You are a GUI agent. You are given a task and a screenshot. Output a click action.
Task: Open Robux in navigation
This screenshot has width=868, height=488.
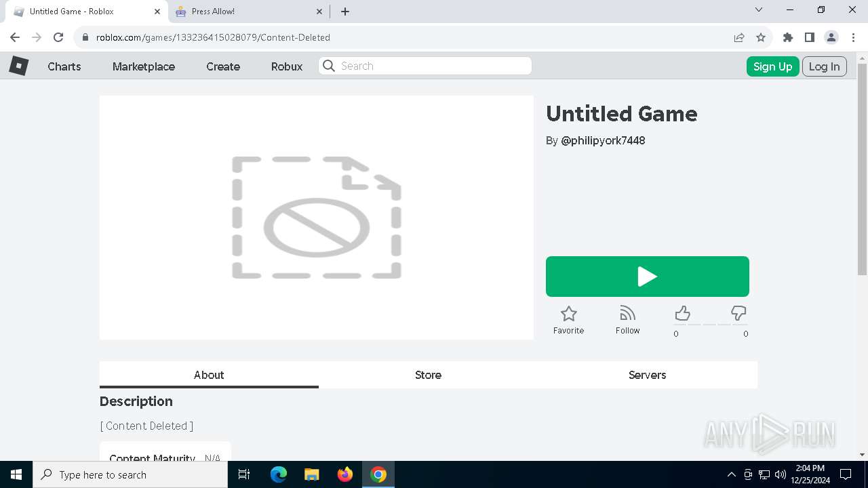click(x=287, y=66)
